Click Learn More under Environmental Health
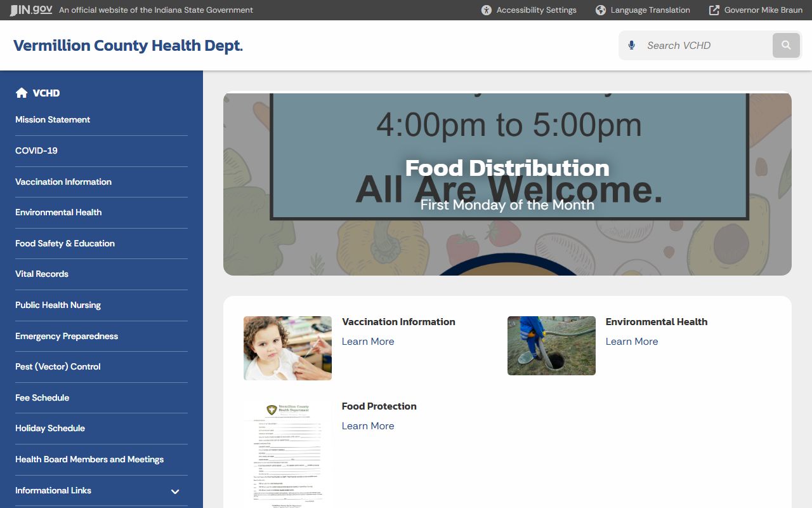The image size is (812, 508). [x=632, y=342]
